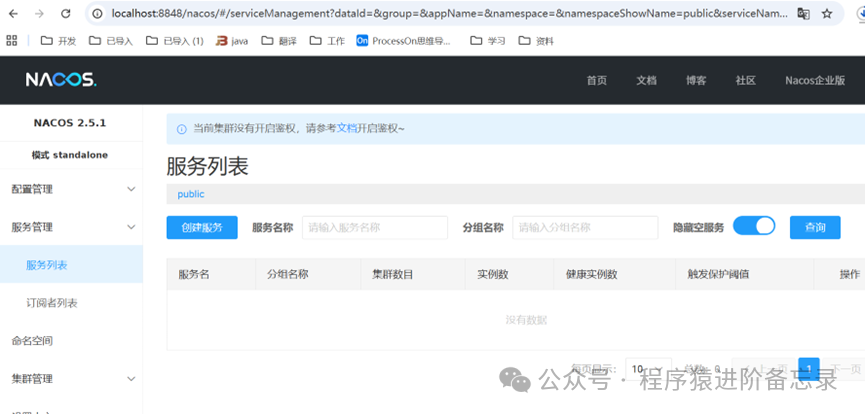865x414 pixels.
Task: Open the browser apps grid icon
Action: tap(12, 41)
